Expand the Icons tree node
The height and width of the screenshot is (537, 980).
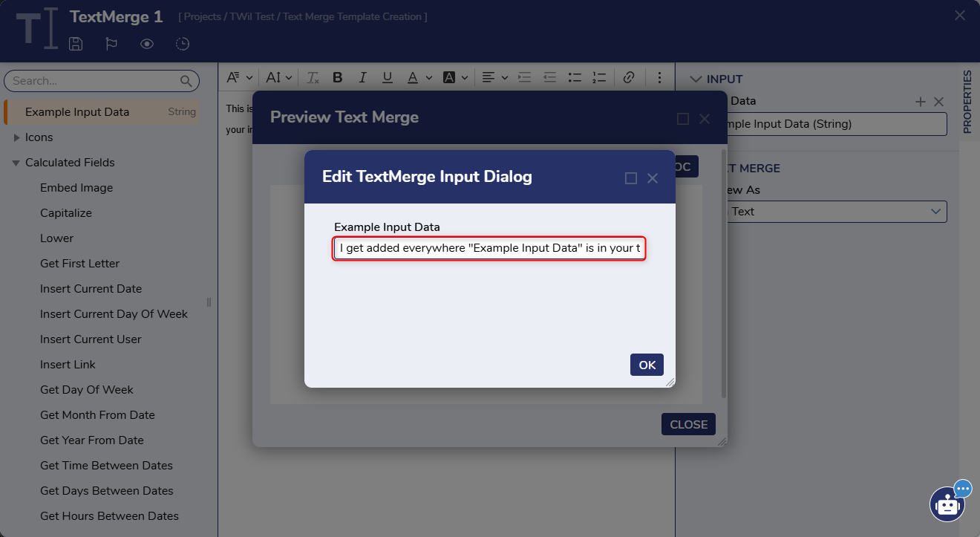tap(17, 137)
